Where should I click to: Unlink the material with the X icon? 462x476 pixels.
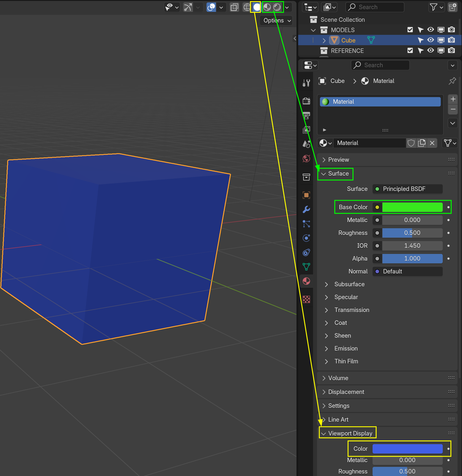432,143
